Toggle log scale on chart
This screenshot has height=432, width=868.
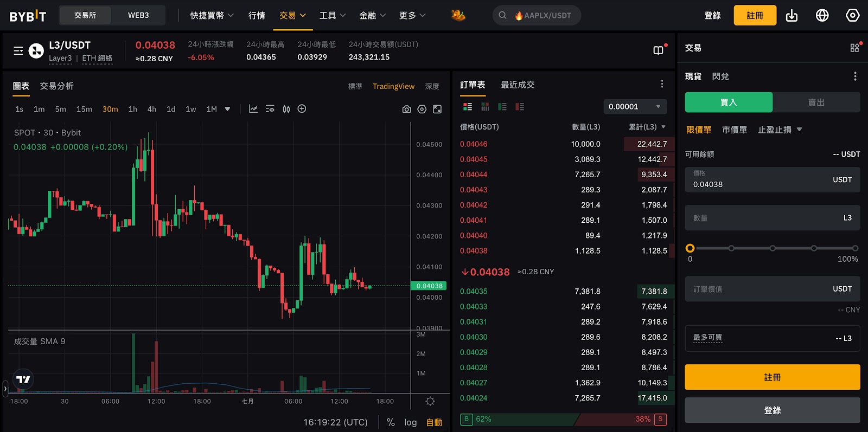point(411,422)
